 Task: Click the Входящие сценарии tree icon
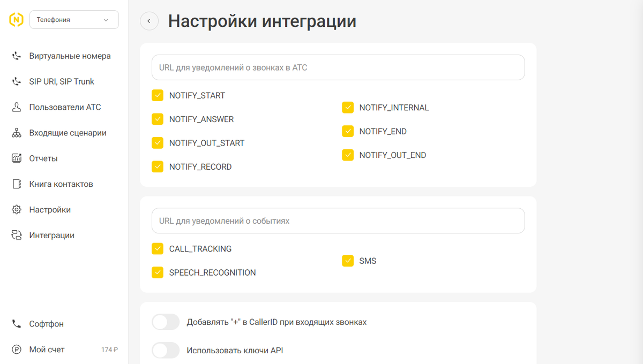coord(17,133)
